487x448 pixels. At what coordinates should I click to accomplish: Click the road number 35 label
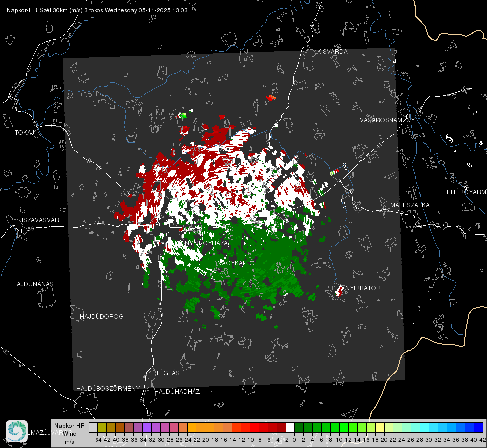tap(6, 351)
